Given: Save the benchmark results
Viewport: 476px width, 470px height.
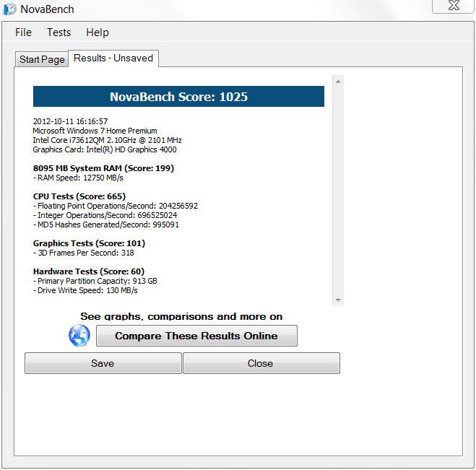Looking at the screenshot, I should tap(103, 363).
